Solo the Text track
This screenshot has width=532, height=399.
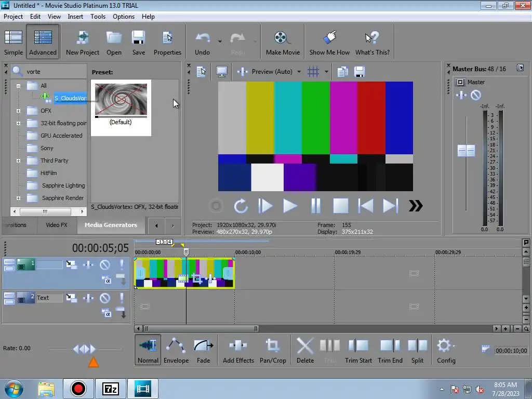[x=122, y=298]
